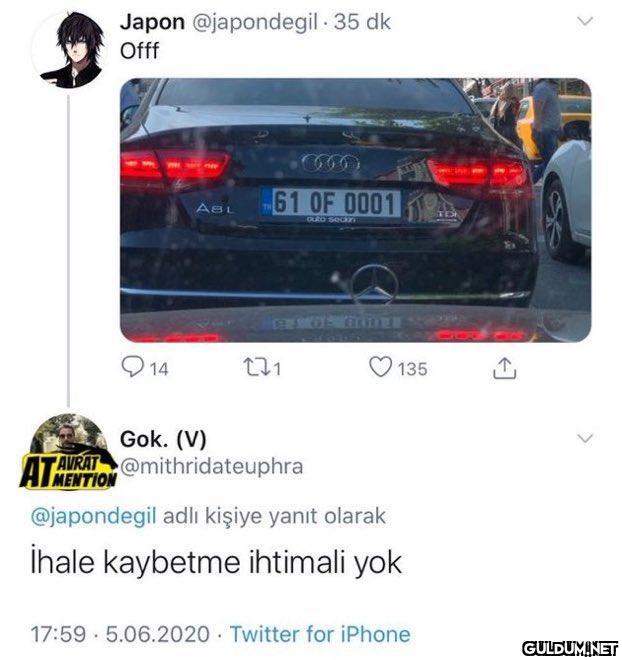Click the AT Avrat Mention logo

point(68,472)
